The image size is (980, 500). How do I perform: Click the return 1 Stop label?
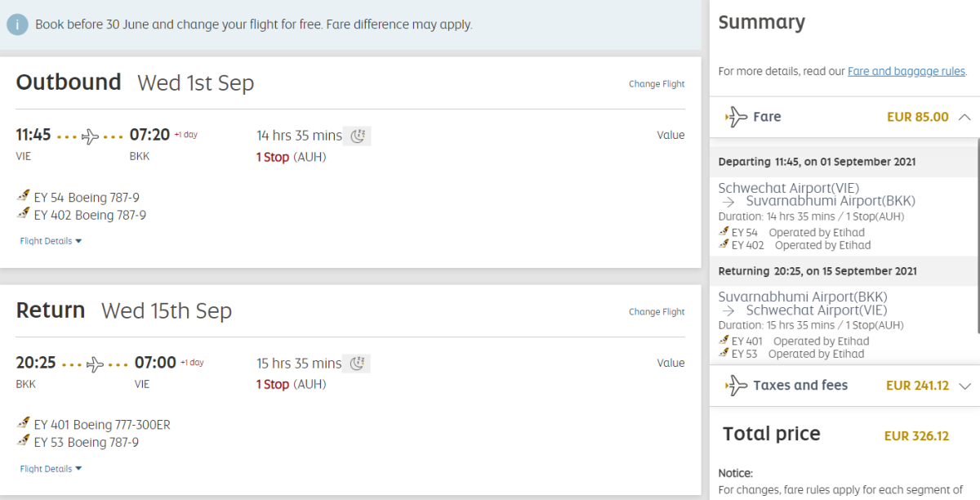273,385
